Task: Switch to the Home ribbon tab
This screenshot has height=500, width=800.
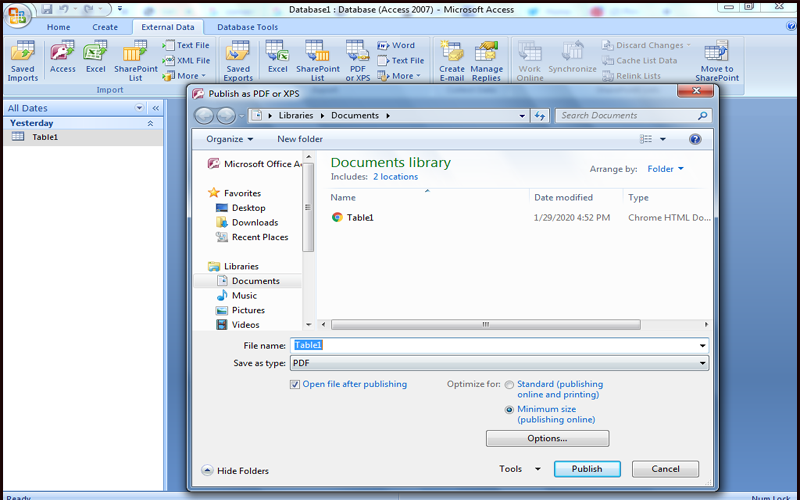Action: tap(59, 27)
